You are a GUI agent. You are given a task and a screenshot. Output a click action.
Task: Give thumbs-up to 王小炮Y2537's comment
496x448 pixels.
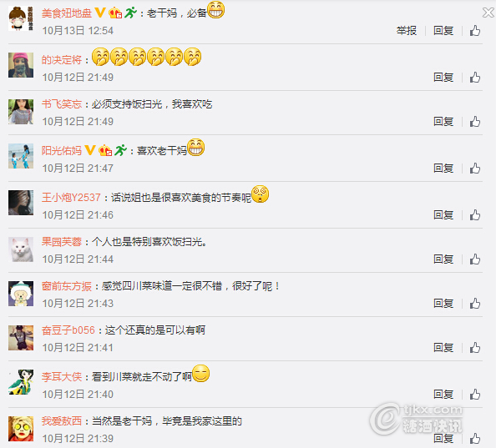click(x=475, y=215)
